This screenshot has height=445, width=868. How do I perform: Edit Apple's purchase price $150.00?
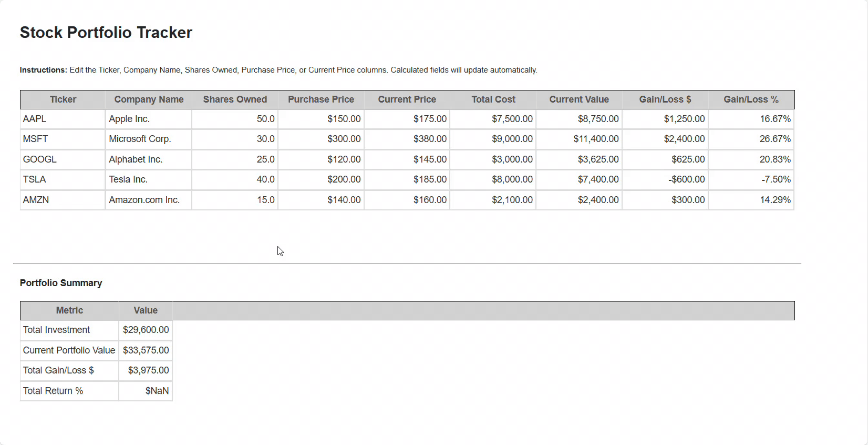click(321, 119)
